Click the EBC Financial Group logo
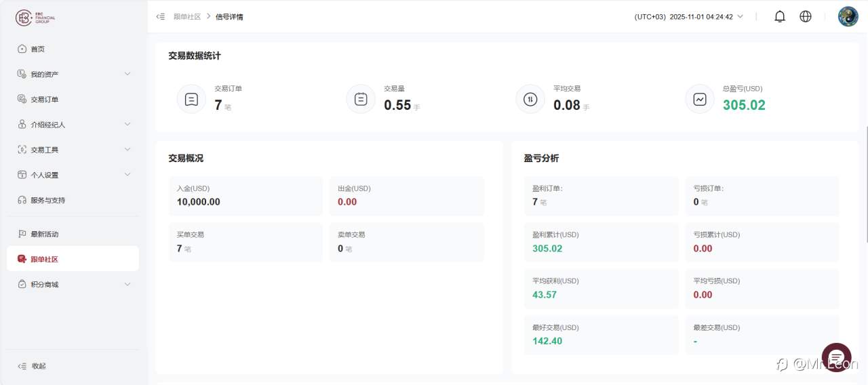 click(x=35, y=18)
